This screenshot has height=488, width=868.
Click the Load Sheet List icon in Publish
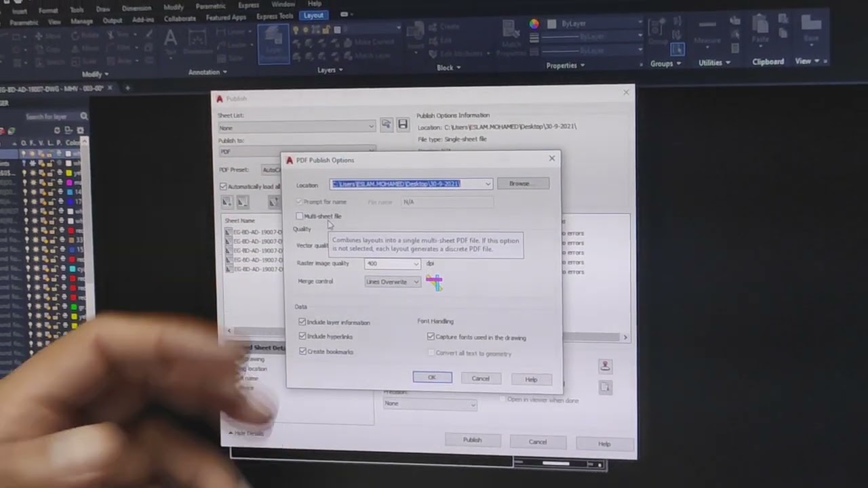[x=387, y=124]
